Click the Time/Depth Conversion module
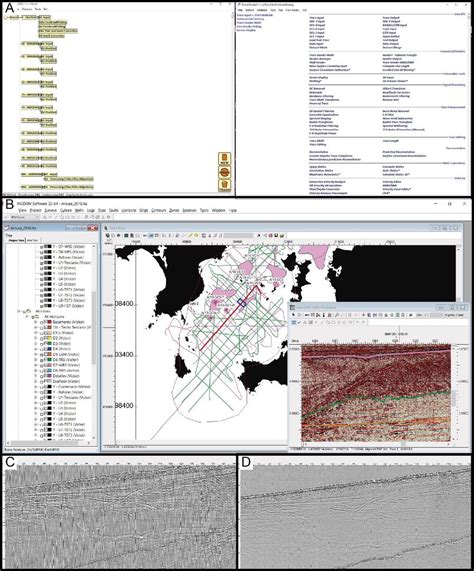The height and width of the screenshot is (571, 474). point(325,189)
